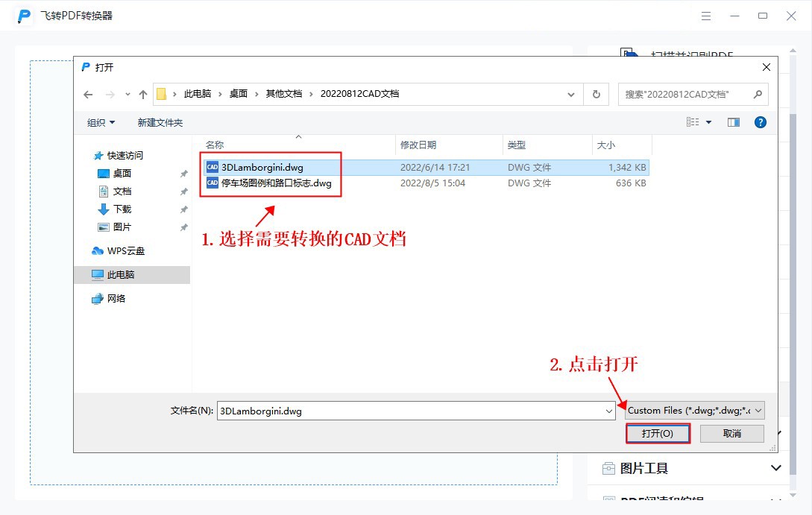Viewport: 812px width, 515px height.
Task: Expand the 组织 menu dropdown
Action: tap(99, 121)
